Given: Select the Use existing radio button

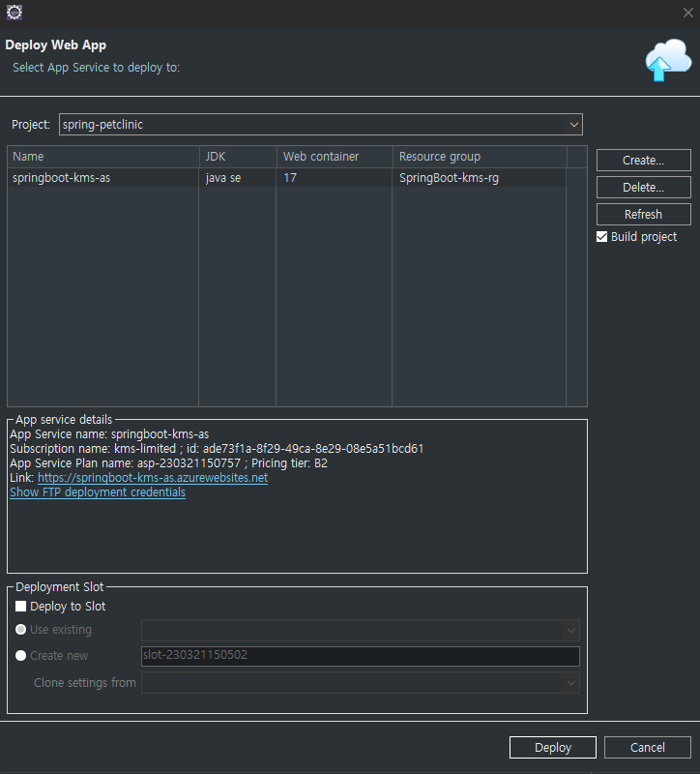Looking at the screenshot, I should pyautogui.click(x=20, y=630).
